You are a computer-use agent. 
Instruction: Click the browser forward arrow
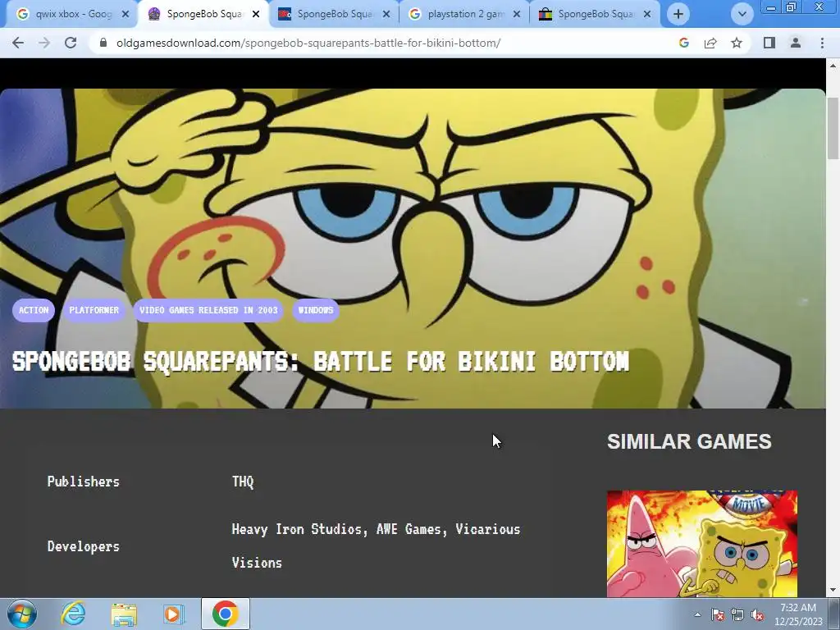[x=44, y=43]
